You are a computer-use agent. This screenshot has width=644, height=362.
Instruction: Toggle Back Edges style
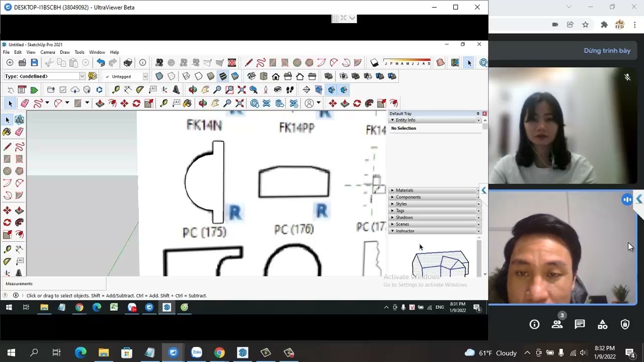[172, 76]
